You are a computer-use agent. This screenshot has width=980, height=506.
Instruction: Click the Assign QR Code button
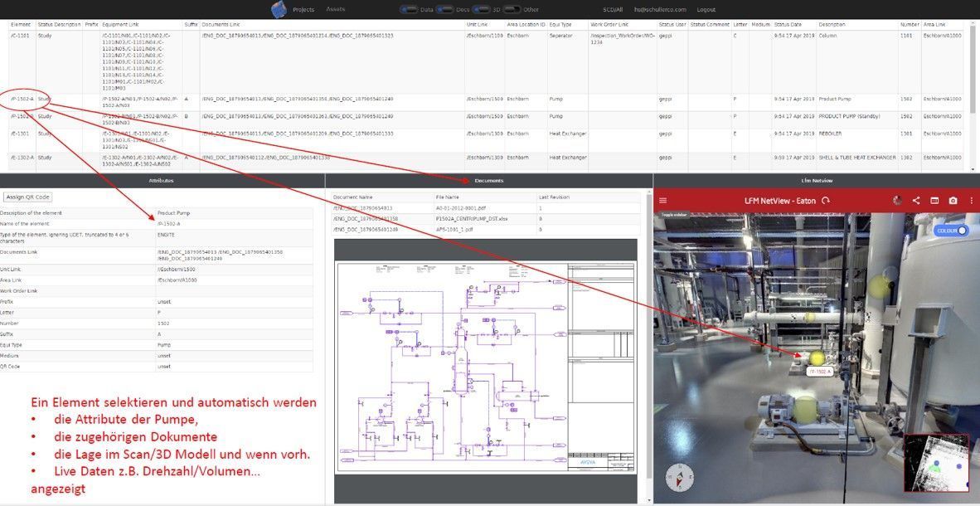27,197
